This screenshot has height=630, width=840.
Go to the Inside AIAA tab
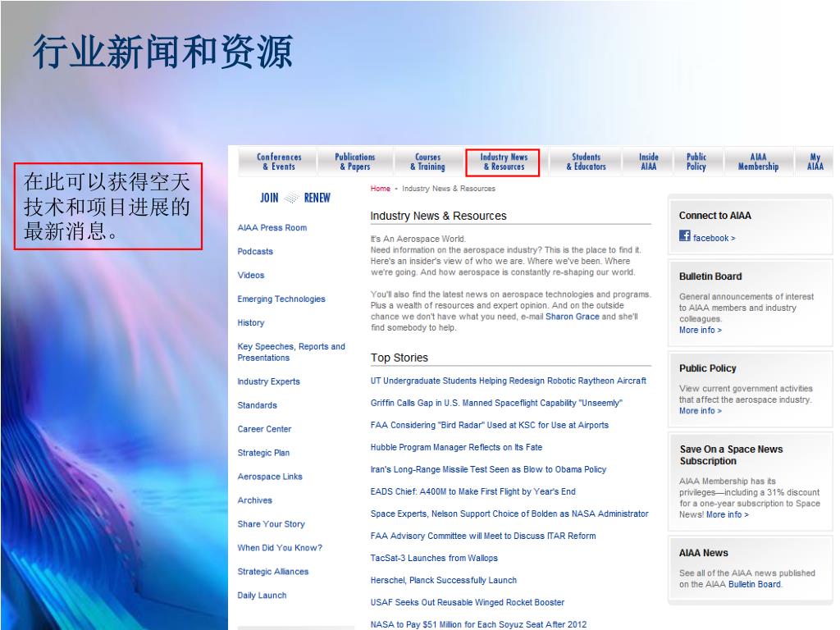(648, 162)
